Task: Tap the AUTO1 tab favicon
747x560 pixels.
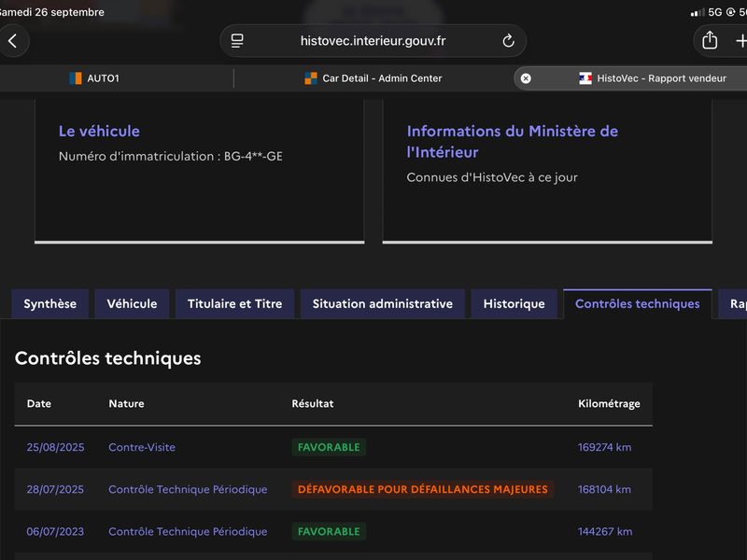Action: (76, 78)
